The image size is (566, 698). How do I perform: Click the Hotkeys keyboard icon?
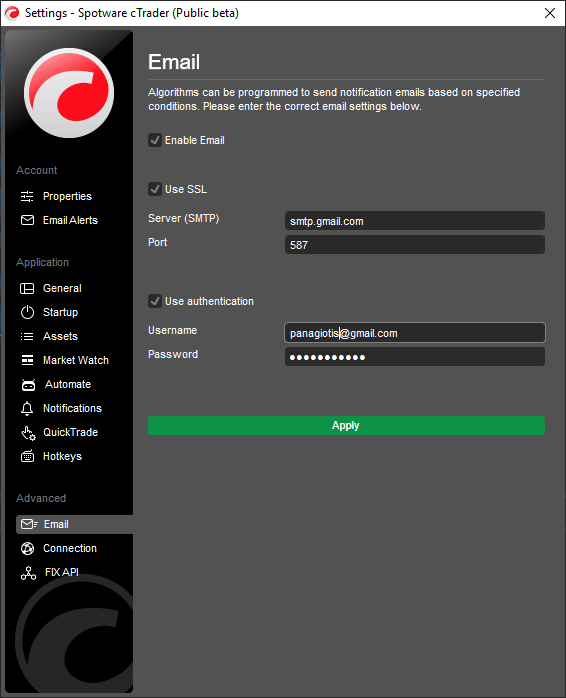point(27,456)
